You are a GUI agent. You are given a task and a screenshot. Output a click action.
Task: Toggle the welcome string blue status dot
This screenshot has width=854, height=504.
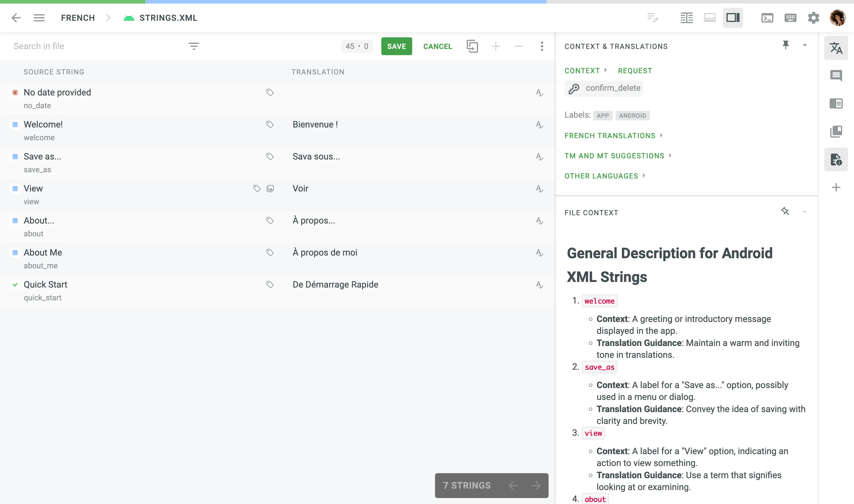point(15,124)
